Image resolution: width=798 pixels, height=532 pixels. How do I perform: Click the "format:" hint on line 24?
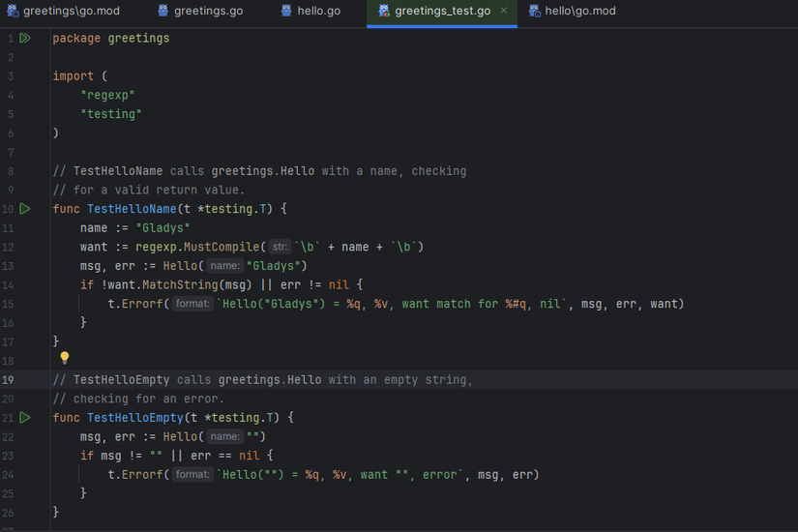[192, 475]
